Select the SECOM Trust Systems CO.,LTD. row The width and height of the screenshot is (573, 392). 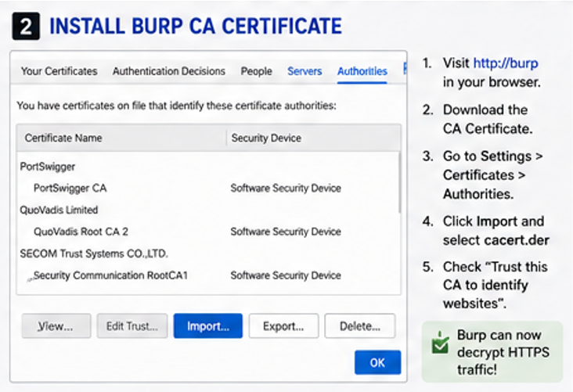(x=208, y=254)
